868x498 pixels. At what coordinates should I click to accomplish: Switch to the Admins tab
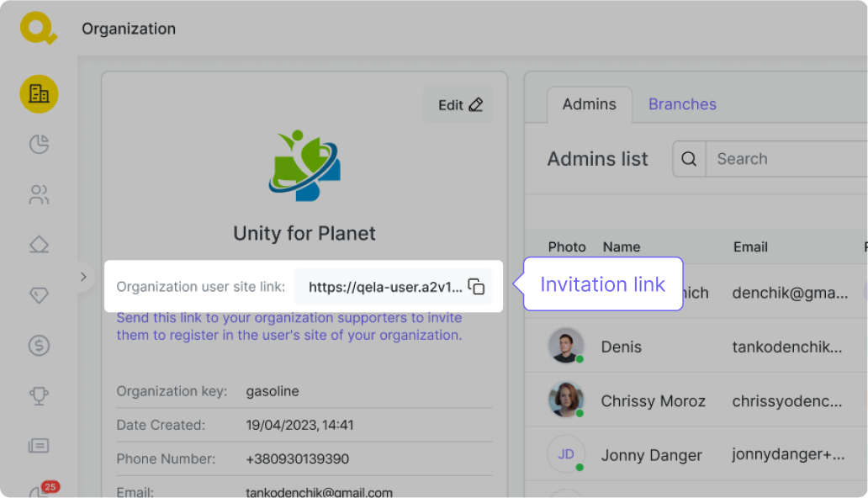pyautogui.click(x=589, y=104)
